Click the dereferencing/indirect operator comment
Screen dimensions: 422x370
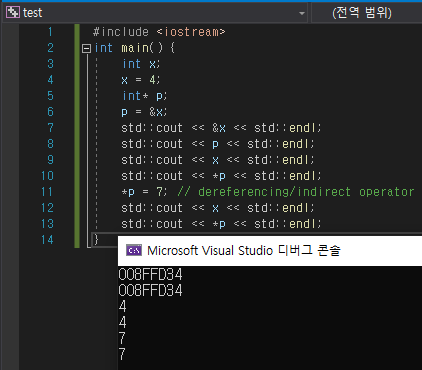pyautogui.click(x=296, y=192)
